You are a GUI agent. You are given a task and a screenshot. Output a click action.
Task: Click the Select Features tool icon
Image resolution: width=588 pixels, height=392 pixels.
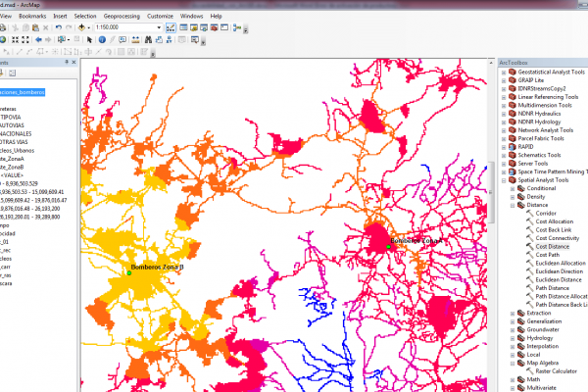(x=62, y=39)
